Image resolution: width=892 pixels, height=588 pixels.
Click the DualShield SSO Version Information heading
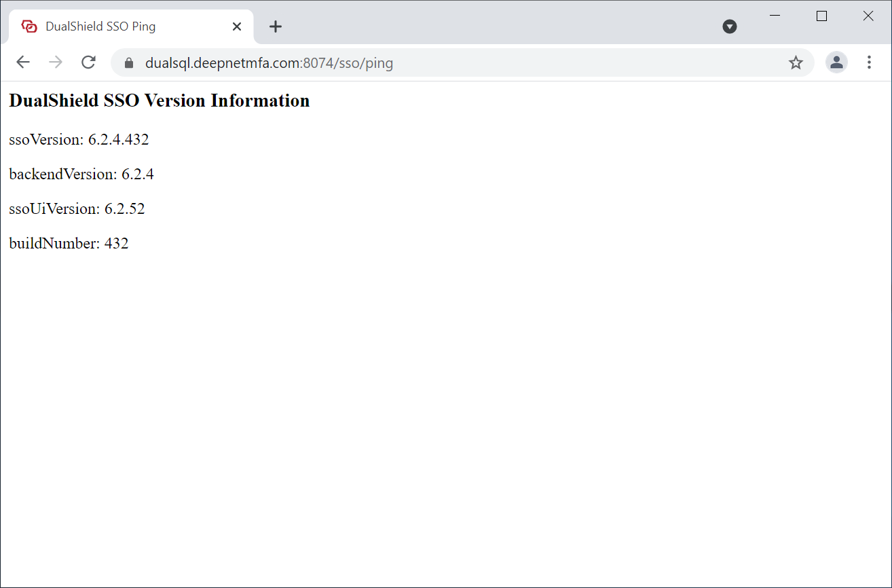click(x=160, y=100)
